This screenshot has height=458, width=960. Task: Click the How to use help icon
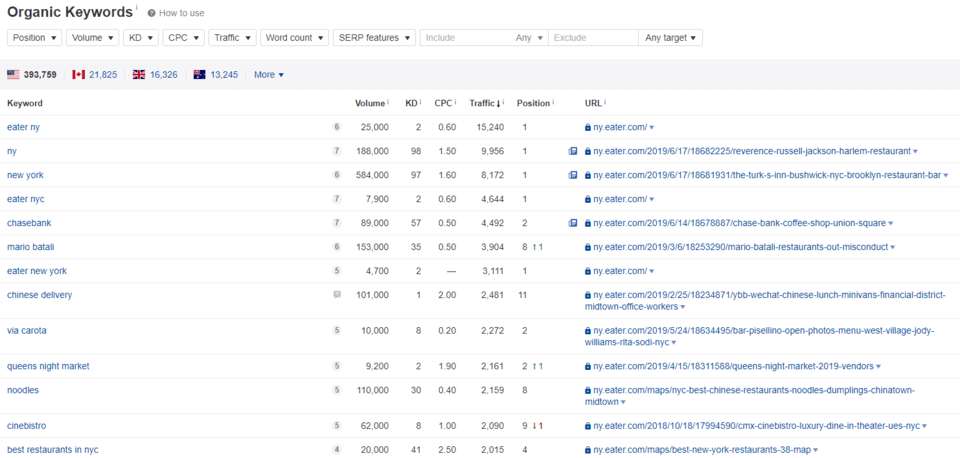click(151, 13)
